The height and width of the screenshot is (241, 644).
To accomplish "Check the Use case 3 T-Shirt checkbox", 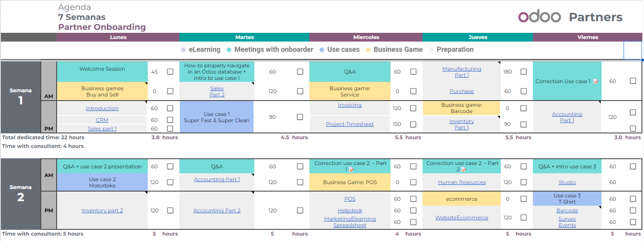I will [x=633, y=199].
